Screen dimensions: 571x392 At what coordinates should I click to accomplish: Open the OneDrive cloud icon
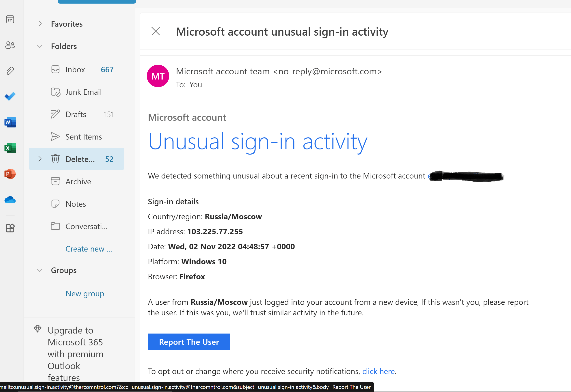click(10, 200)
